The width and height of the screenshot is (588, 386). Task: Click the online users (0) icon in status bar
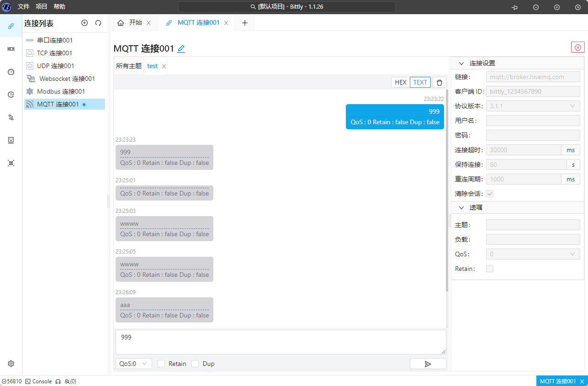click(x=68, y=381)
